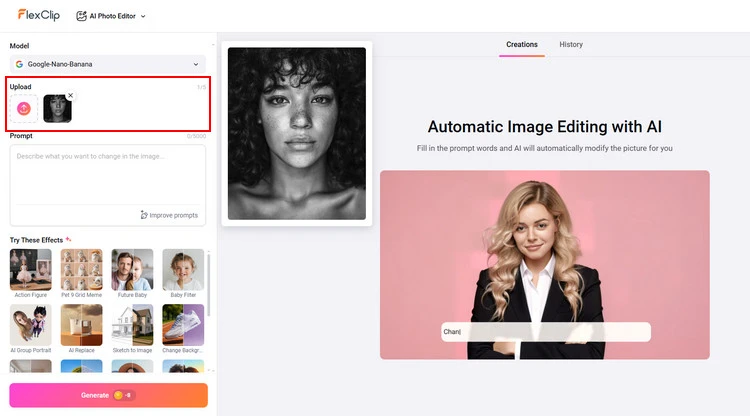This screenshot has width=750, height=416.
Task: Choose the AI Group Portrait effect
Action: [31, 329]
